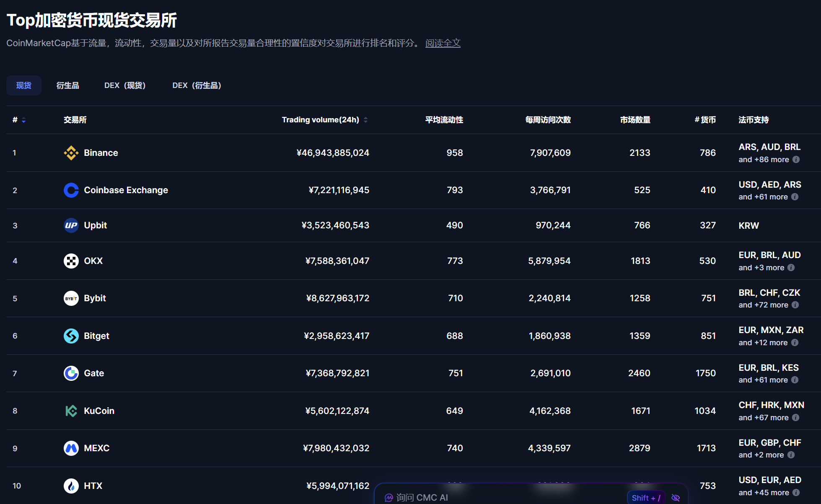
Task: Click Bybit volume ¥8,627,963,172
Action: (x=338, y=298)
